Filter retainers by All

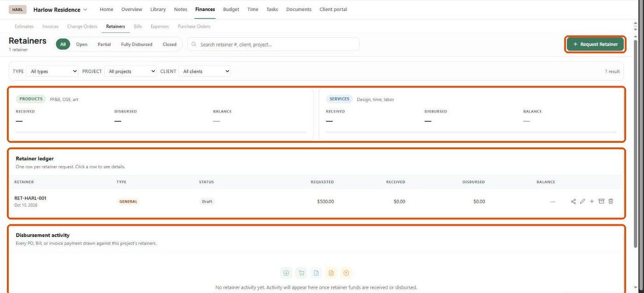tap(63, 44)
